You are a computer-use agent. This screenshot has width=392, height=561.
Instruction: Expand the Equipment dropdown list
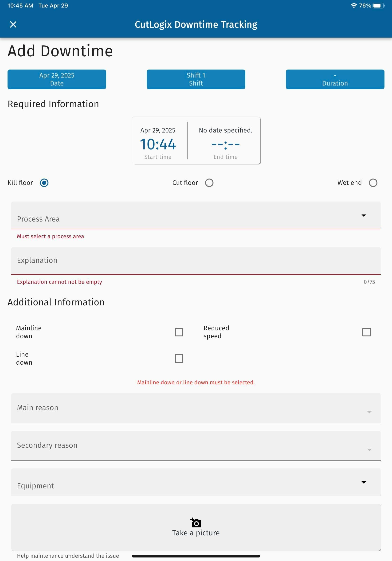196,482
